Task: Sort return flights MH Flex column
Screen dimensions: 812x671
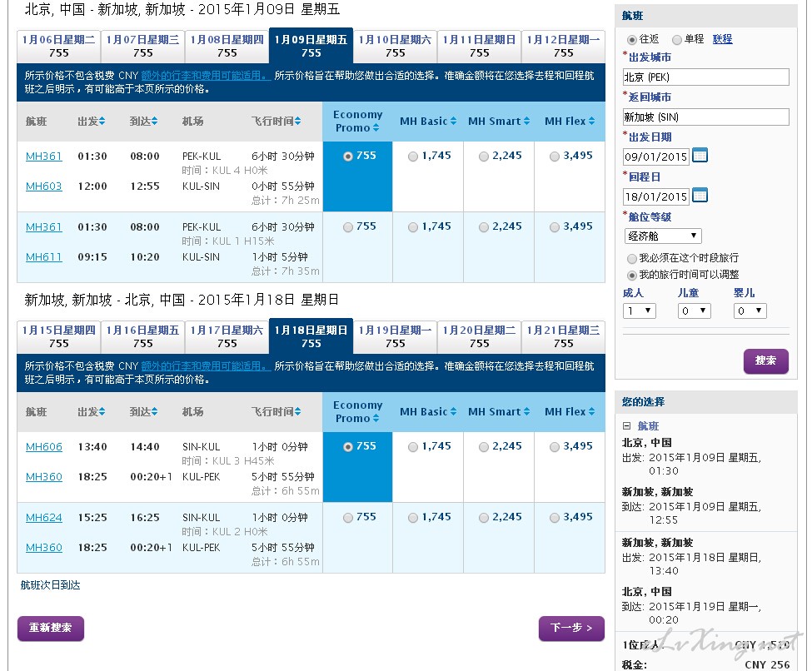Action: [593, 412]
